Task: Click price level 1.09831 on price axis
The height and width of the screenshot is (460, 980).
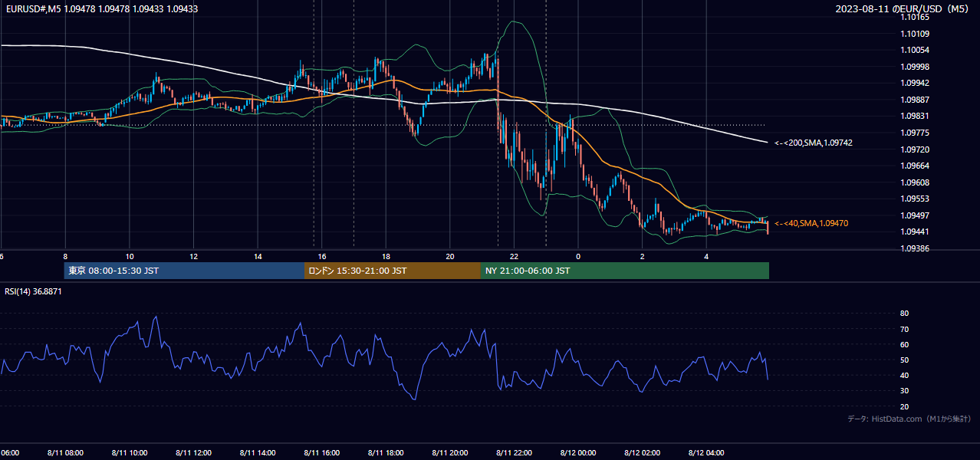Action: coord(915,117)
